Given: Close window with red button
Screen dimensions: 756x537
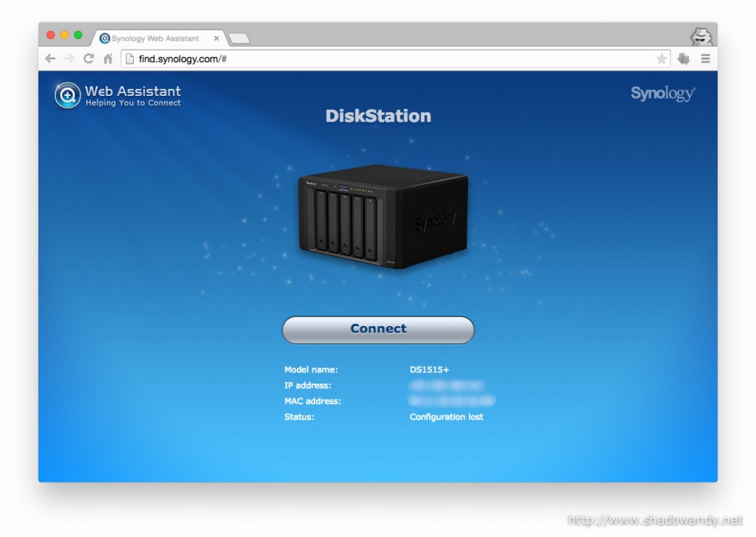Looking at the screenshot, I should coord(51,35).
